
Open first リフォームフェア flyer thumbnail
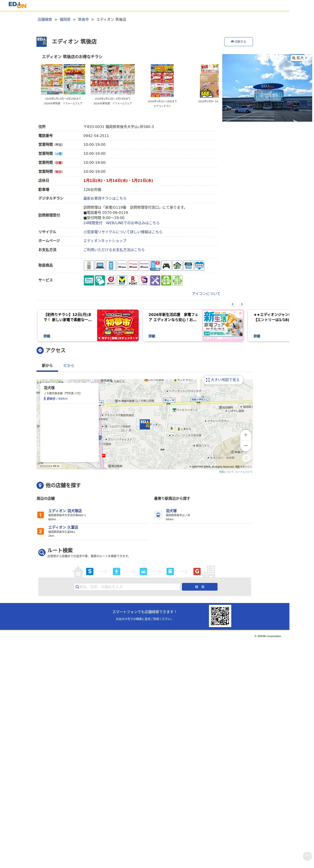(63, 80)
